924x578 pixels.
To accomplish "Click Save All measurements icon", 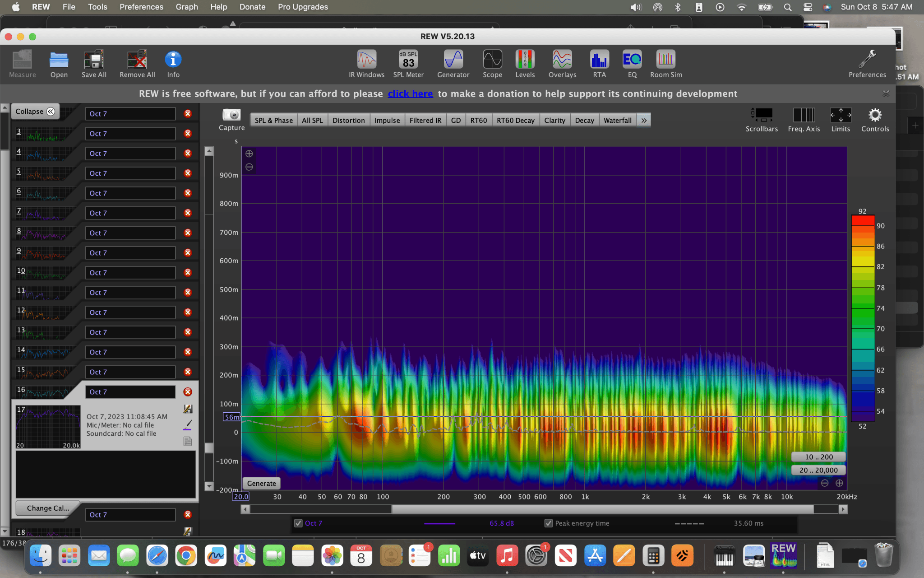I will tap(94, 64).
